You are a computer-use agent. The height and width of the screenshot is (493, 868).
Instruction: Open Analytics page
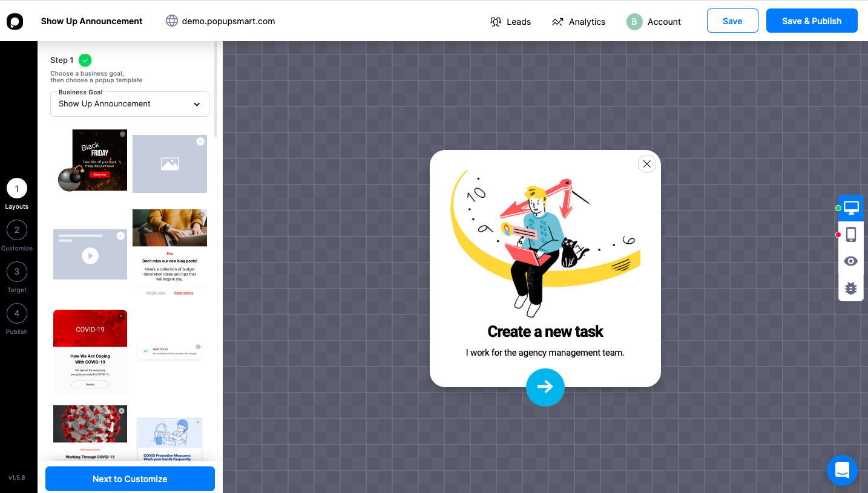(x=578, y=22)
